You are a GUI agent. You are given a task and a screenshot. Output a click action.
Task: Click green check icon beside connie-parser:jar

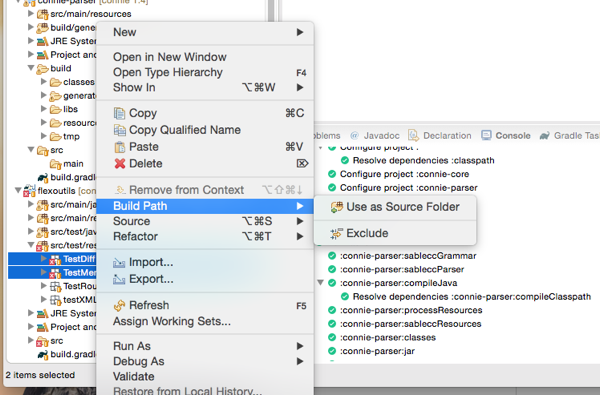(332, 351)
